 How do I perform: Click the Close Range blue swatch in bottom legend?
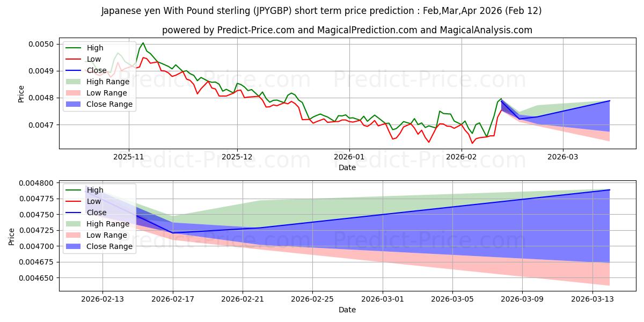[x=75, y=246]
